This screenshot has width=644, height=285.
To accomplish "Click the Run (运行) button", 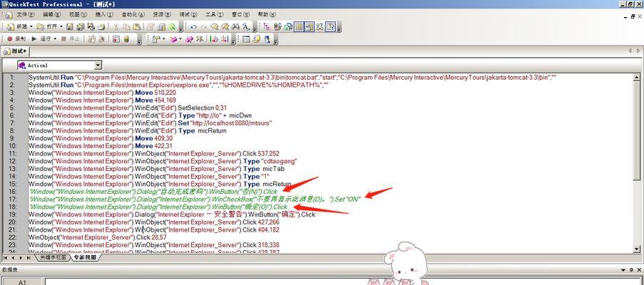I will (x=43, y=39).
